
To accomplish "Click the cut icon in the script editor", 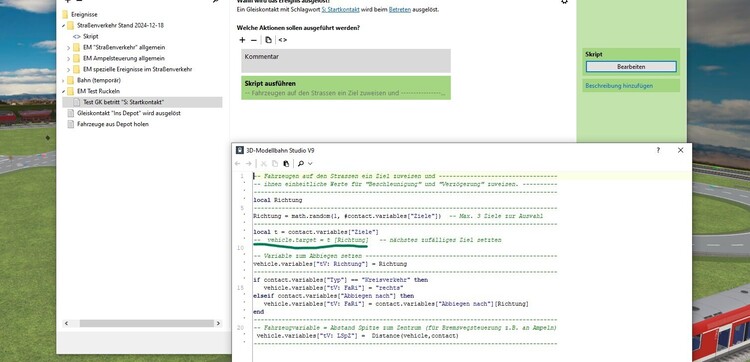I will point(264,164).
